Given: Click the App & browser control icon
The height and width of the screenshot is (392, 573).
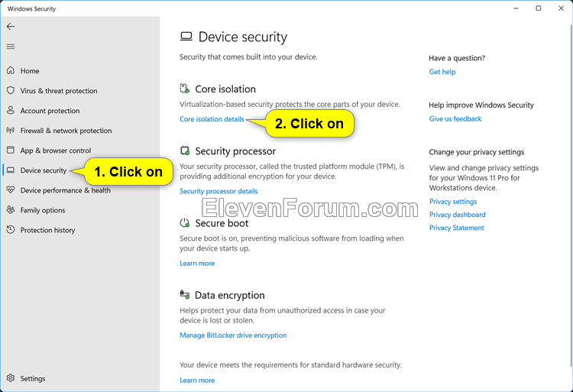Looking at the screenshot, I should (x=11, y=151).
